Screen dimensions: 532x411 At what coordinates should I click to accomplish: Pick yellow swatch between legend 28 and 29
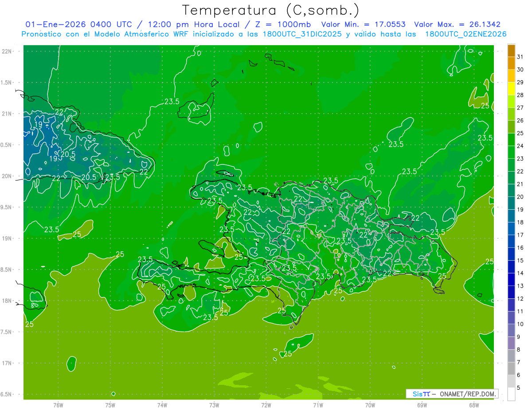click(x=511, y=89)
